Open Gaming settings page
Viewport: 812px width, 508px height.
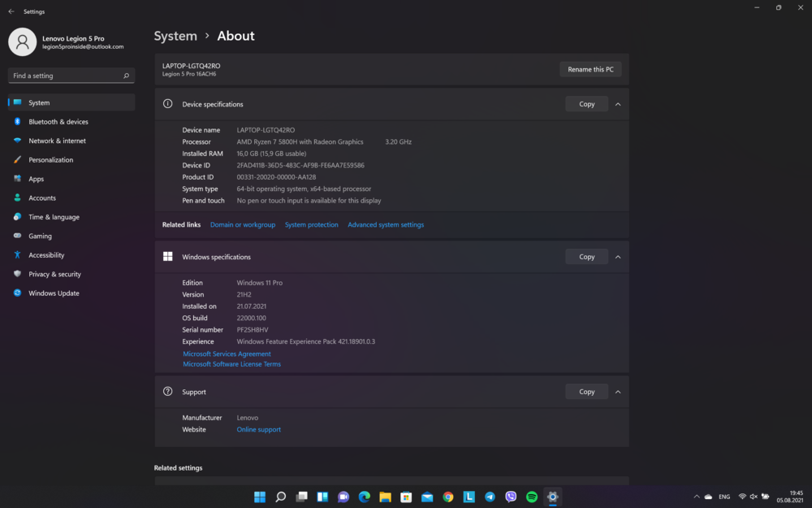point(71,236)
